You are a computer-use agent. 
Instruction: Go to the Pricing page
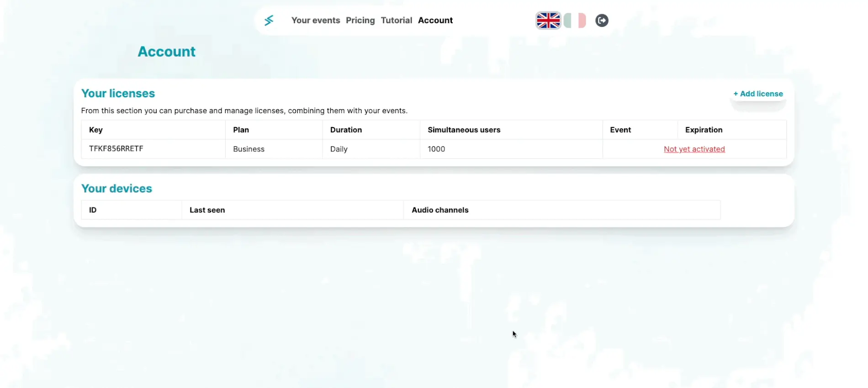[360, 21]
